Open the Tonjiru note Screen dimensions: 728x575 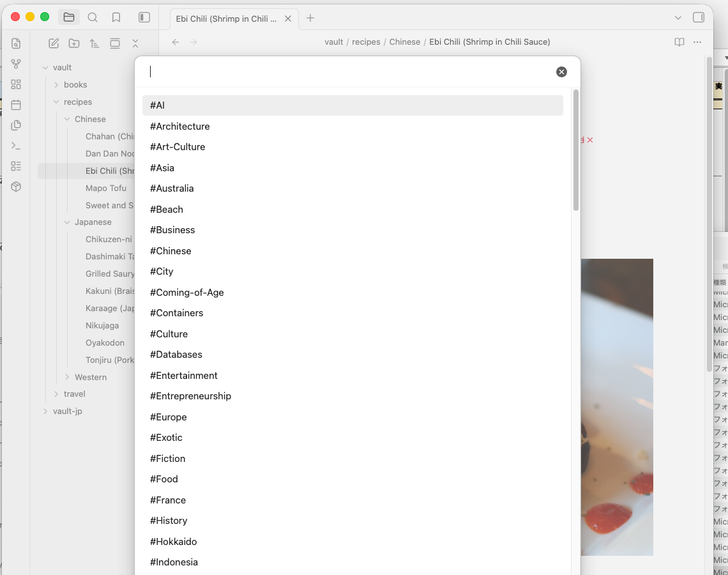click(x=110, y=360)
